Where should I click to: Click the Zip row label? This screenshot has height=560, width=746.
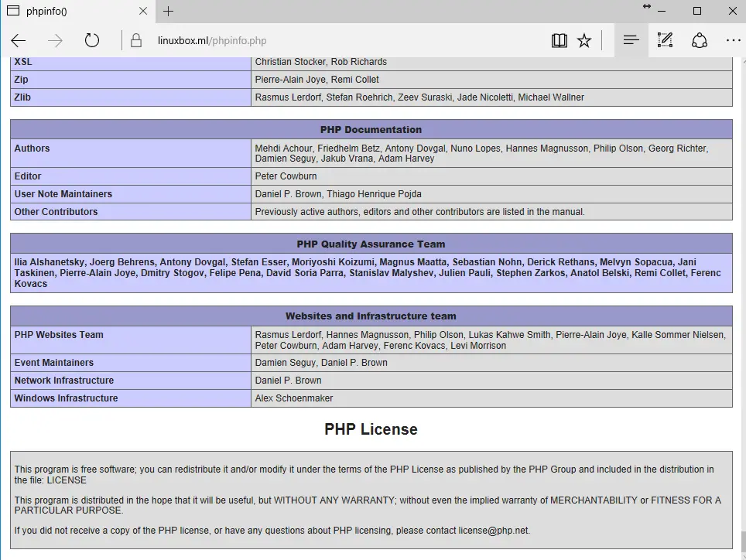point(21,80)
